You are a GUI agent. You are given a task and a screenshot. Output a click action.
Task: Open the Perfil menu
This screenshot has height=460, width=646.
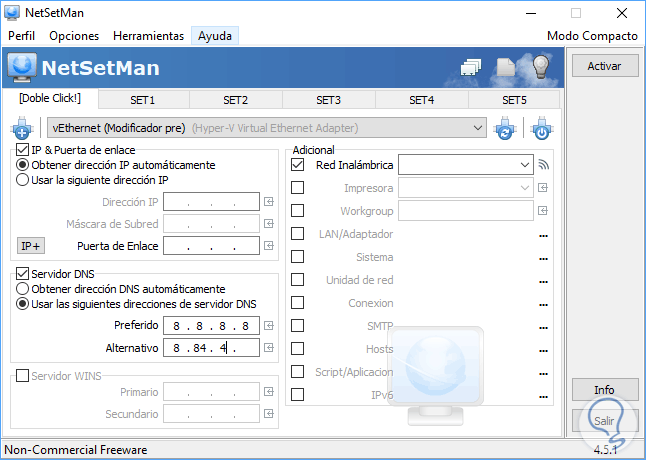(21, 36)
